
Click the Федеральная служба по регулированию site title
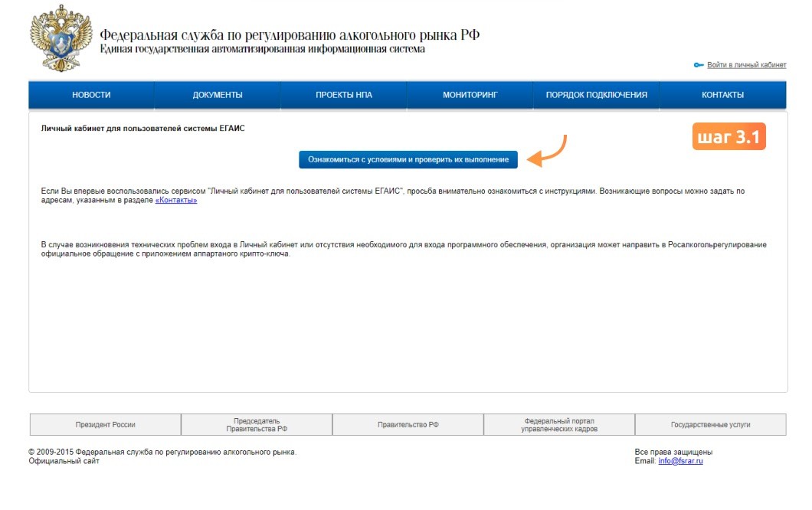[x=290, y=34]
